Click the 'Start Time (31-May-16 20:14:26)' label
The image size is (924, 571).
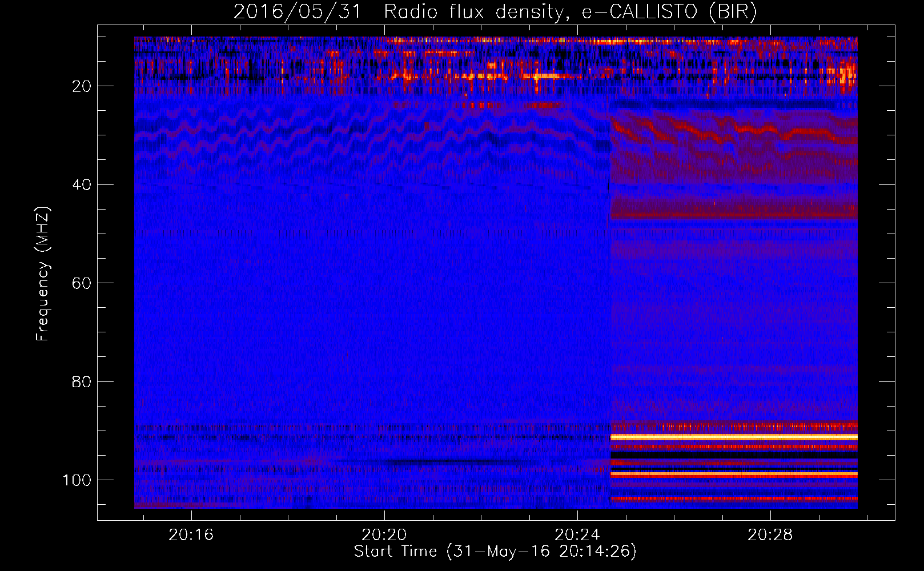tap(495, 552)
